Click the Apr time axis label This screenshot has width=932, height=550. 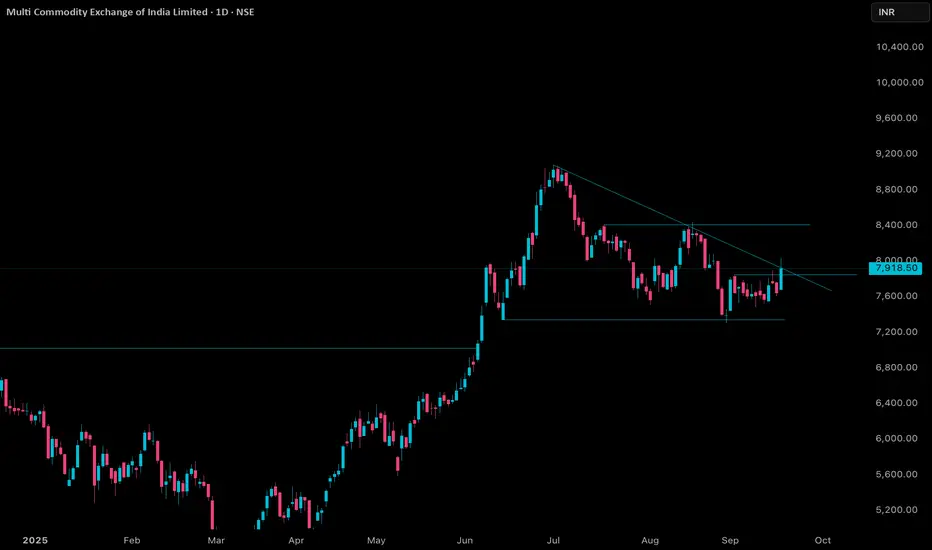[296, 540]
